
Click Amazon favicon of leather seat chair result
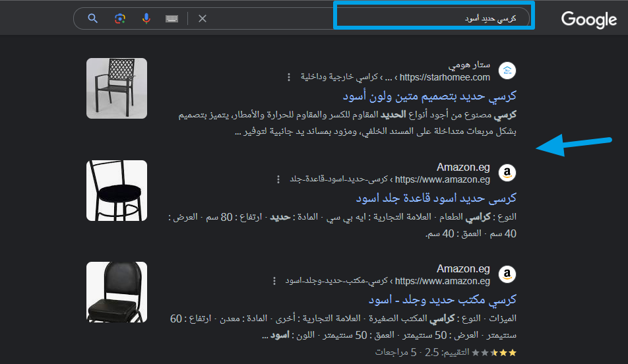[x=507, y=173]
